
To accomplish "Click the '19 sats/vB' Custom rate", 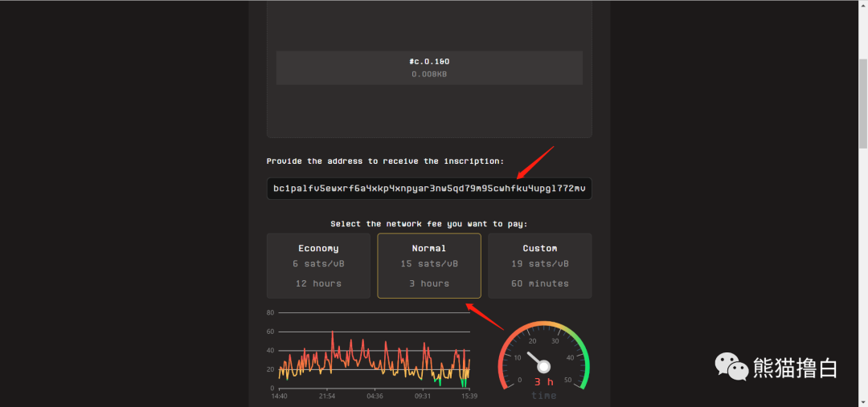I will (x=540, y=264).
